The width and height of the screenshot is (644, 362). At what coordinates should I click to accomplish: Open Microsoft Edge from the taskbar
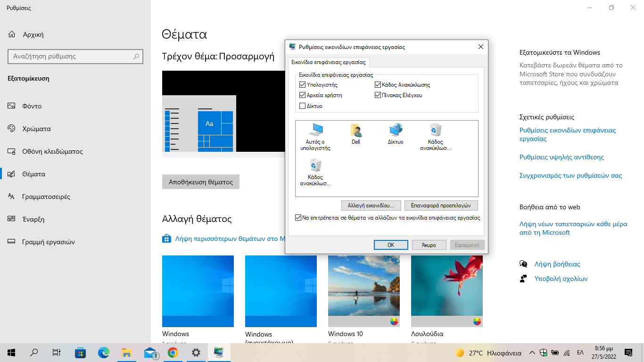click(103, 352)
